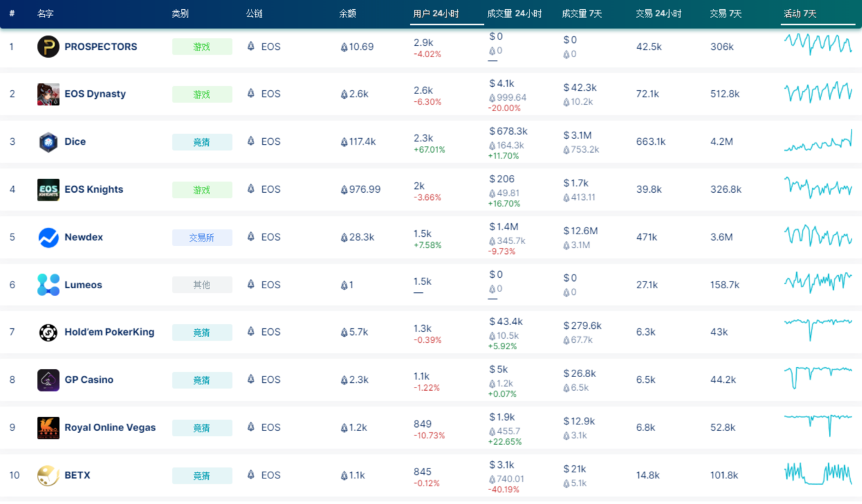Viewport: 862px width, 504px height.
Task: Click EOS chain icon in PROSPECTORS row
Action: pyautogui.click(x=251, y=47)
